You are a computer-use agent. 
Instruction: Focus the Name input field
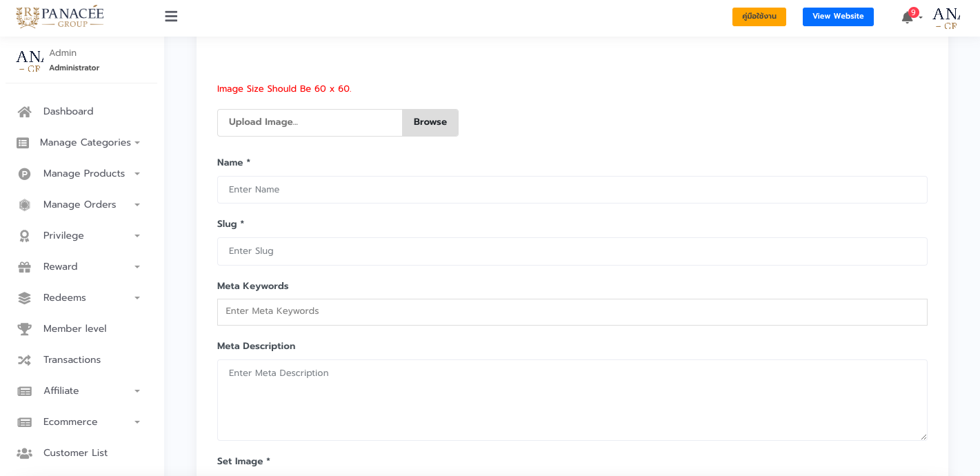tap(572, 190)
